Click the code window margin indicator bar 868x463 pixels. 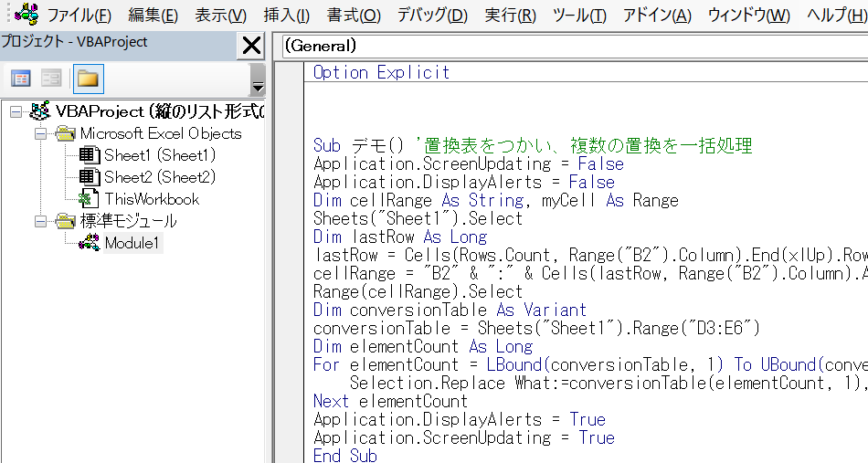tap(289, 263)
